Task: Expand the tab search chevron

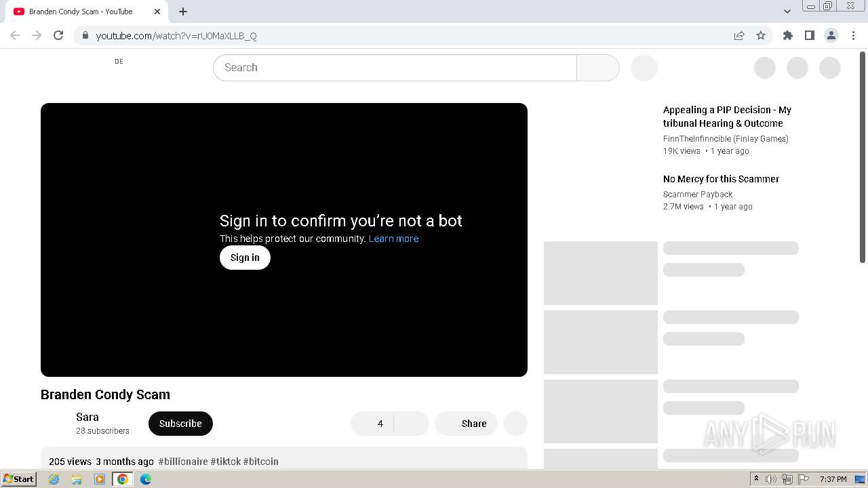Action: 787,12
